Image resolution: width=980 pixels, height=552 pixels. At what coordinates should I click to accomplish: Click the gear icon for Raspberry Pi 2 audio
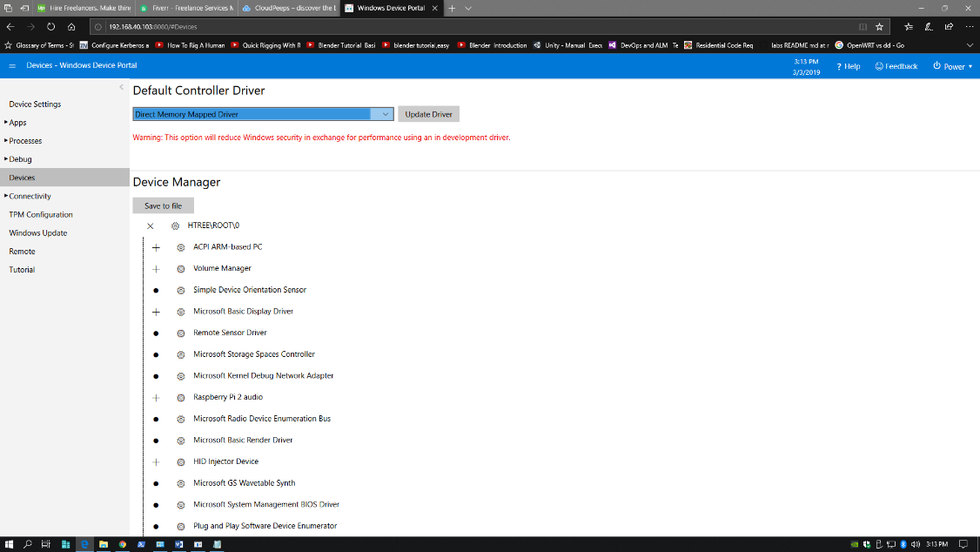(181, 398)
